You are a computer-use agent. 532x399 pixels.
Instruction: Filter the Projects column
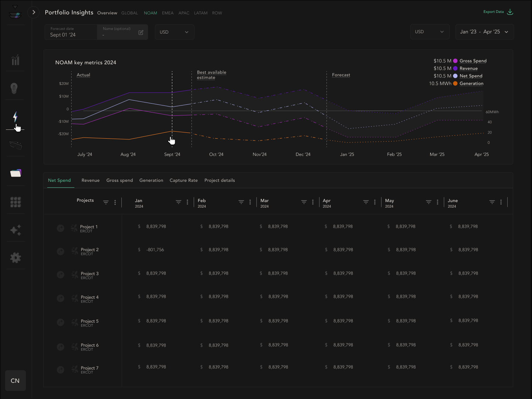pos(106,202)
